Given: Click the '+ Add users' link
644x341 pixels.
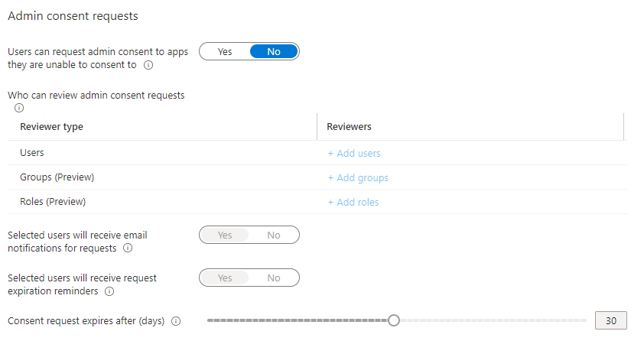Looking at the screenshot, I should (354, 154).
